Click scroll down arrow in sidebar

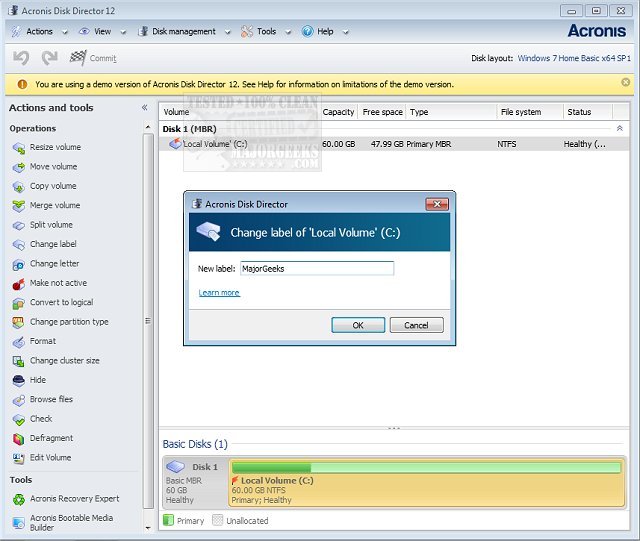click(x=148, y=528)
